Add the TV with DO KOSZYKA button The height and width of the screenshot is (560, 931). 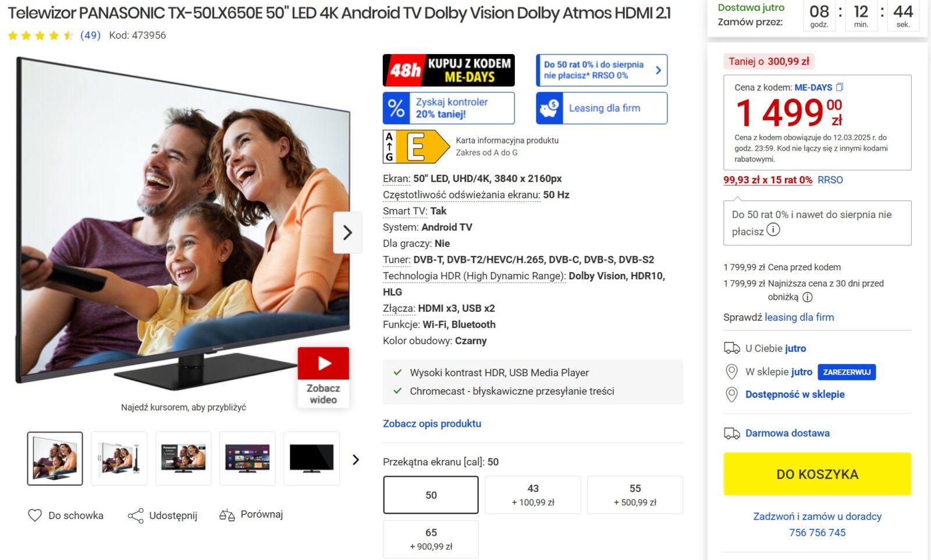tap(817, 475)
